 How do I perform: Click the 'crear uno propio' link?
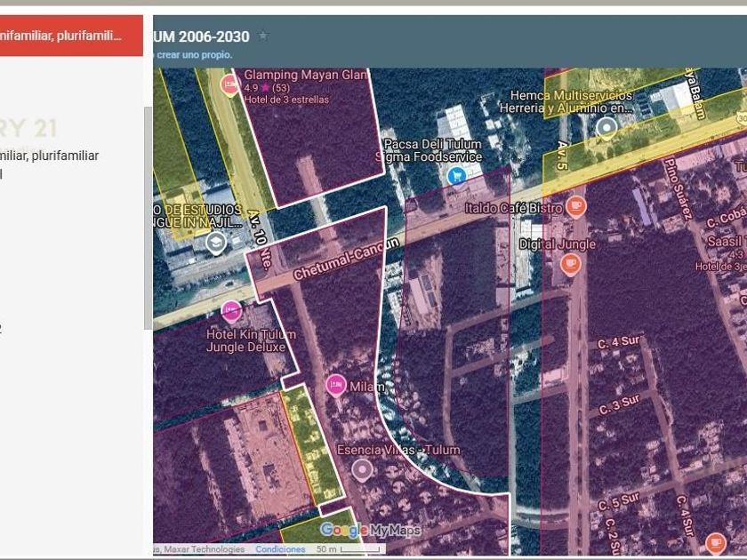coord(195,55)
